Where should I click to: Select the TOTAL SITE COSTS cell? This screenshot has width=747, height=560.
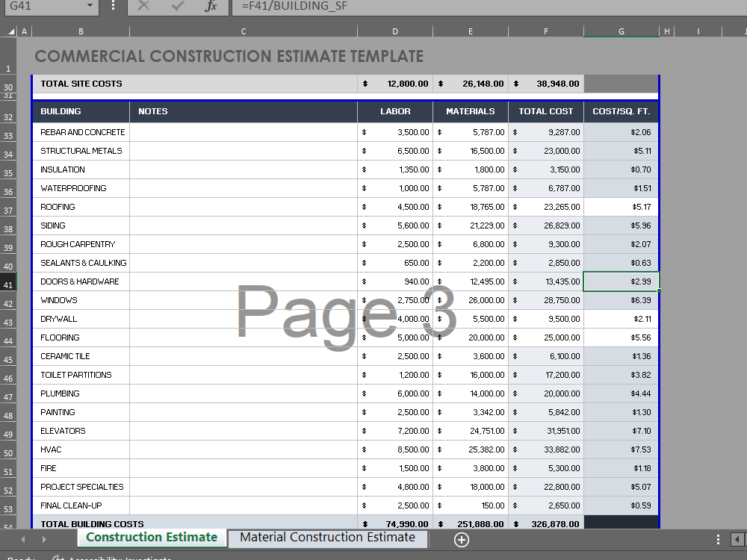point(81,84)
